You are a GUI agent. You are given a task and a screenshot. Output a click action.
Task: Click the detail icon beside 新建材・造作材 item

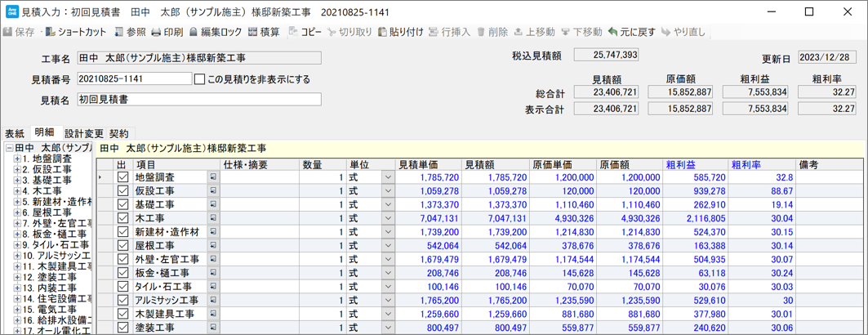point(212,232)
